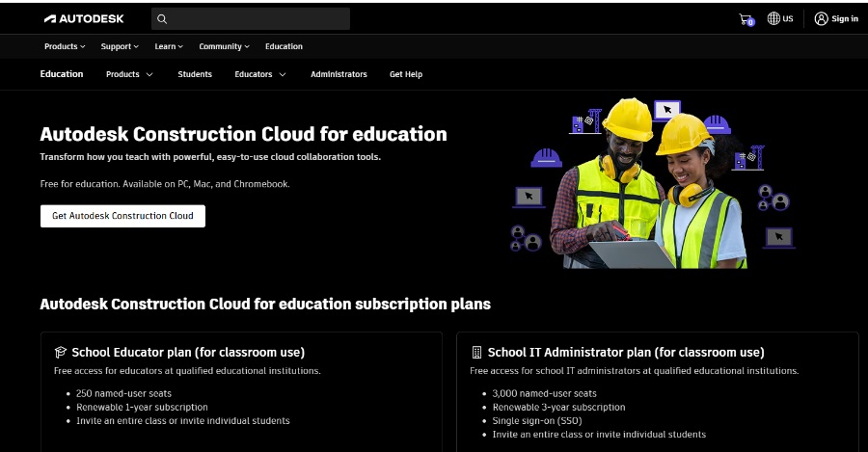Open the globe US region selector

(780, 18)
